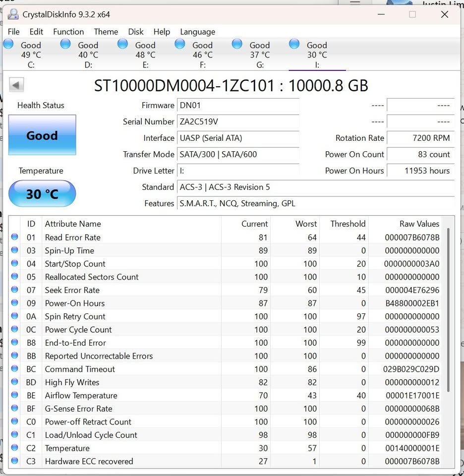Click the Current column header
This screenshot has height=476, width=464.
254,224
